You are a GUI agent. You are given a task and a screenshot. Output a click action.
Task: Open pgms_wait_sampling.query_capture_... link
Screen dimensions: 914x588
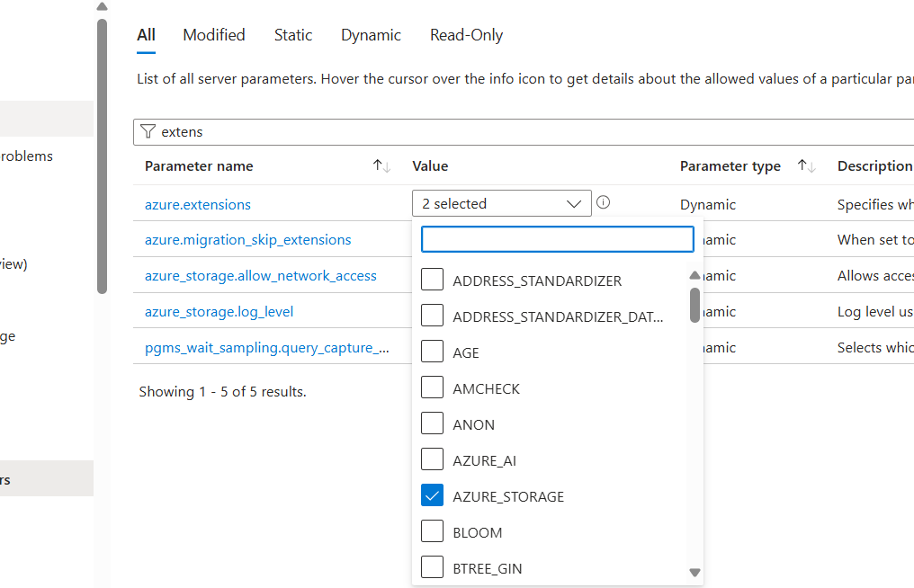click(267, 348)
